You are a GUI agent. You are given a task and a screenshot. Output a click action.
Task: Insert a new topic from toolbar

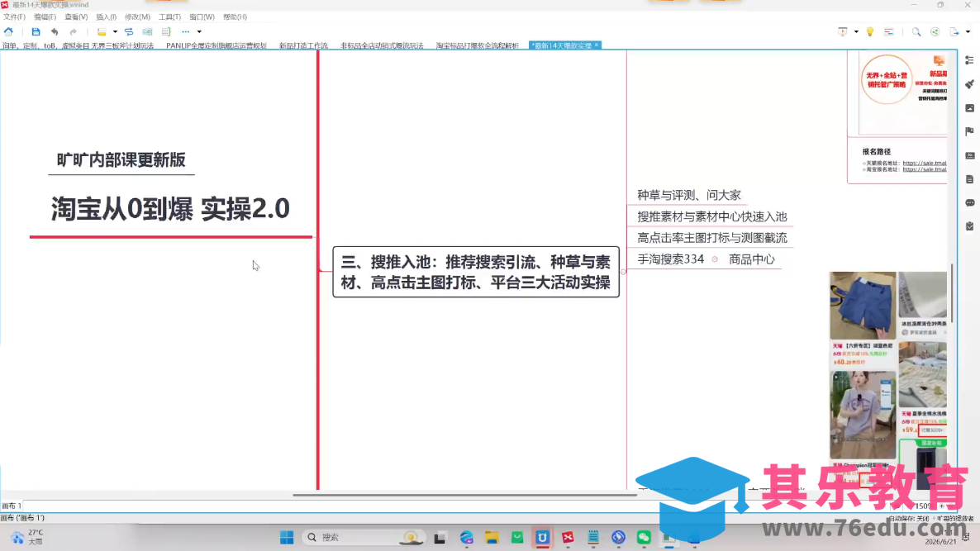102,31
